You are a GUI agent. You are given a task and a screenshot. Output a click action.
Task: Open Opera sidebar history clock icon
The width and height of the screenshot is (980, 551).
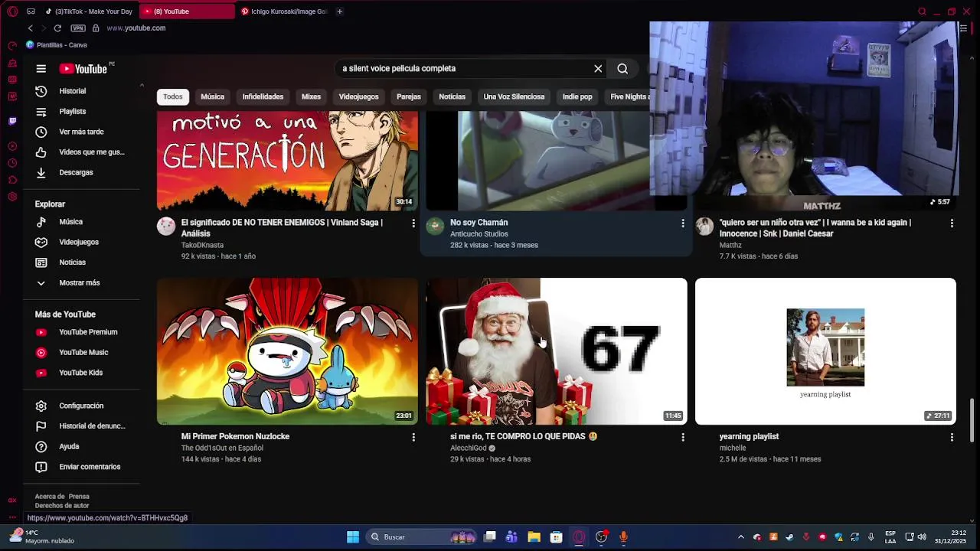coord(12,163)
